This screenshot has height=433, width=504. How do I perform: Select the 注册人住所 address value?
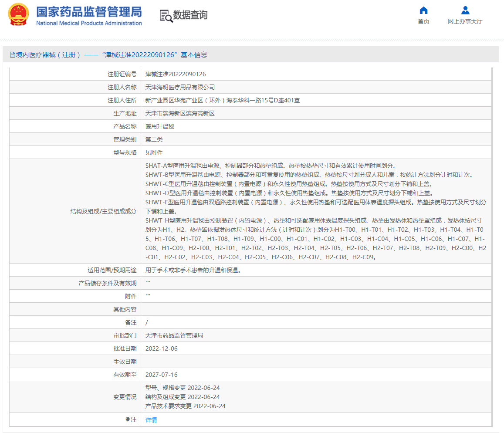click(223, 100)
